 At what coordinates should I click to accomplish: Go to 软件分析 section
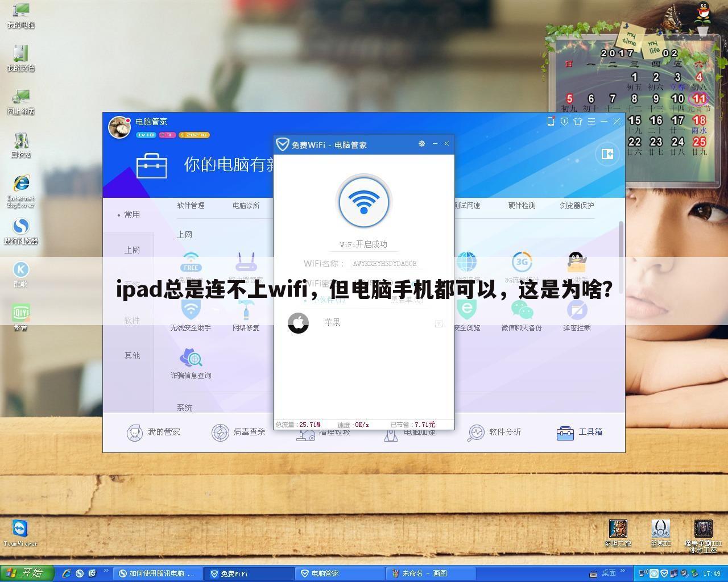(x=494, y=433)
